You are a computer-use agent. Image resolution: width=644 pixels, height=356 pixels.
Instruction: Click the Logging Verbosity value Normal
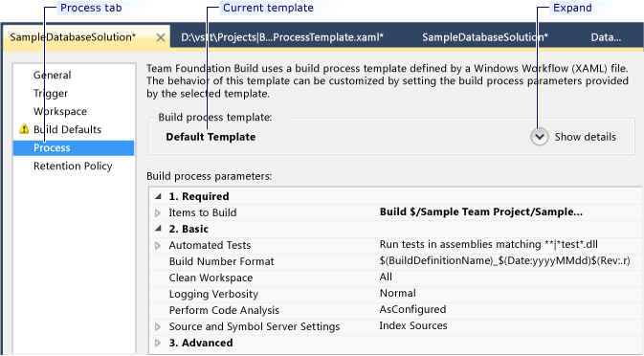pos(397,293)
